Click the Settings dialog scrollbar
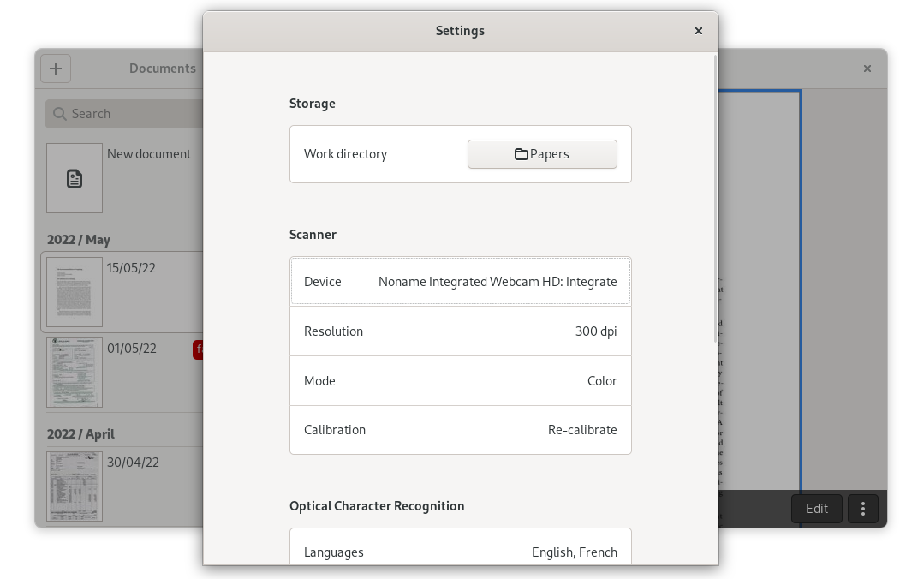Viewport: 924px width, 579px height. [x=715, y=199]
